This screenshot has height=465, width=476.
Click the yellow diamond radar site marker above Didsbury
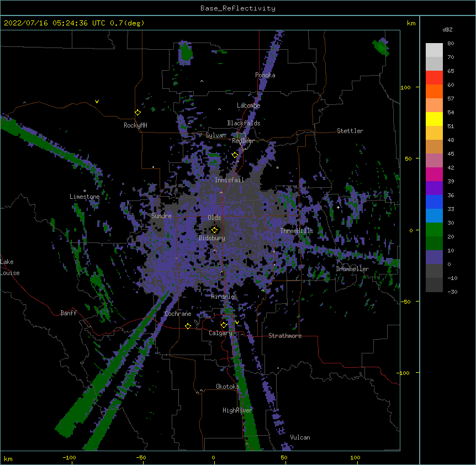214,230
